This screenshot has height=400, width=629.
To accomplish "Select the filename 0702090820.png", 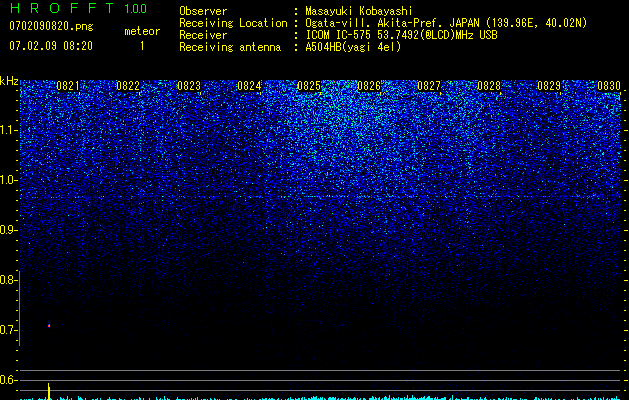I will 51,26.
